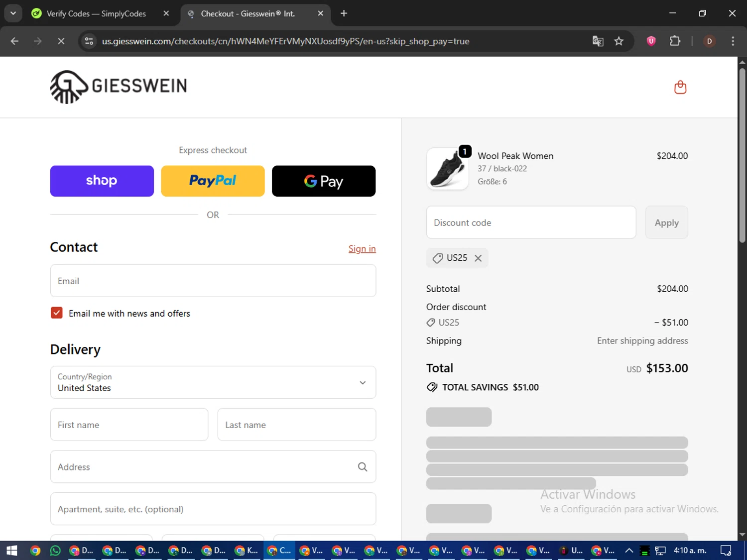Screen dimensions: 747x560
Task: Focus the Apartment, suite, etc. field
Action: tap(213, 509)
